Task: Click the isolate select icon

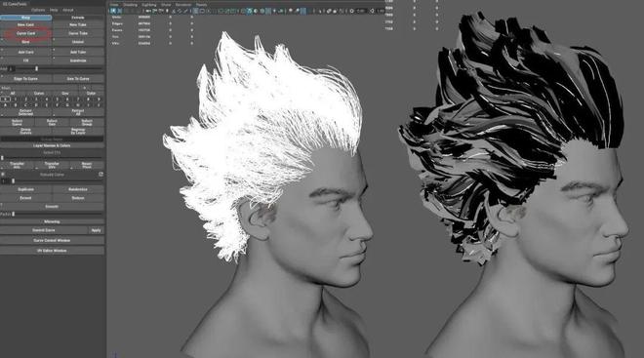Action: click(291, 11)
